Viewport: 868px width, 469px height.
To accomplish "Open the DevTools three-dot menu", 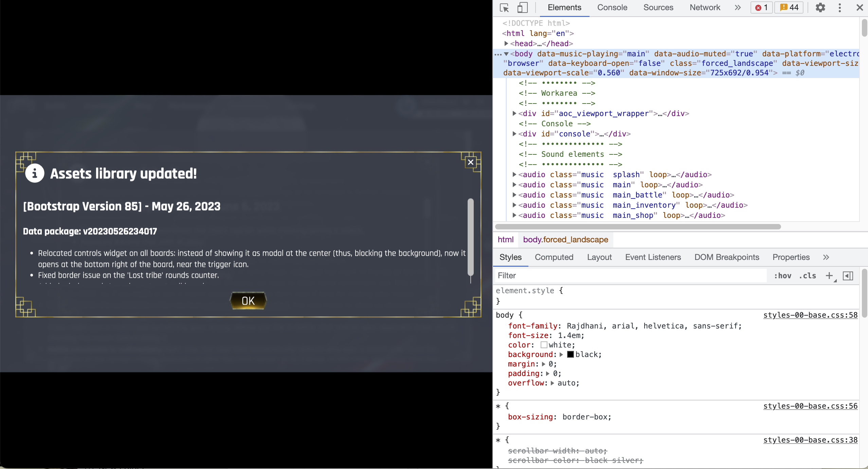I will (x=840, y=7).
